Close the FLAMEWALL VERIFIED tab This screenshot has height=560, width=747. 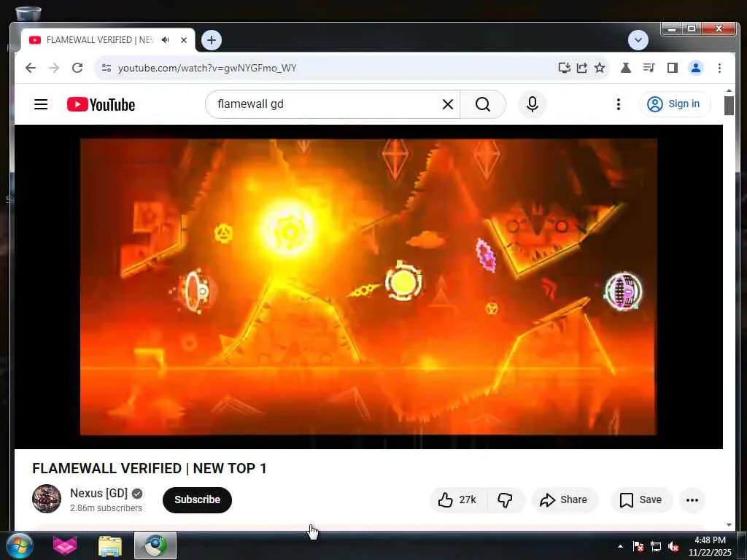[183, 40]
